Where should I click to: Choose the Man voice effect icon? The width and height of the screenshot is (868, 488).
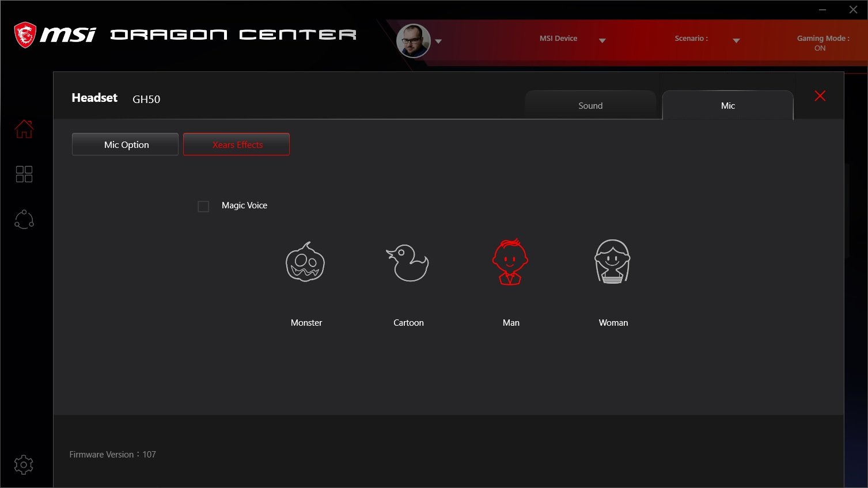click(x=510, y=262)
